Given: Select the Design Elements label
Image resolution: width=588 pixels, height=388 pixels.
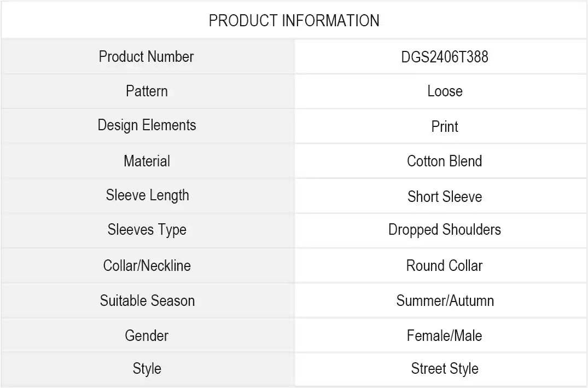Looking at the screenshot, I should pos(147,125).
